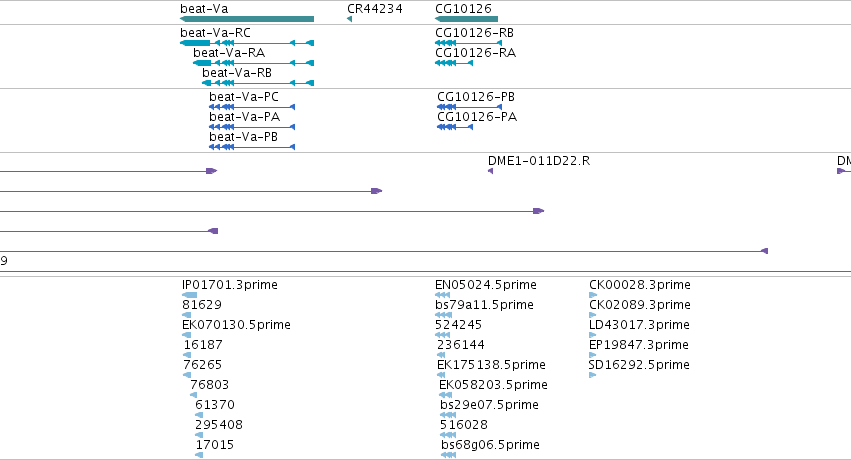
Task: Select the 17015 EST label
Action: (215, 445)
